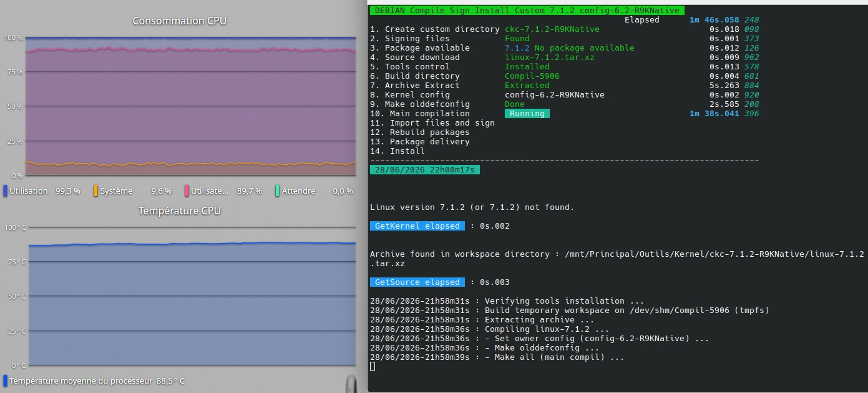This screenshot has width=868, height=393.
Task: Click 'Extracted' status of Archive Extract
Action: tap(527, 86)
